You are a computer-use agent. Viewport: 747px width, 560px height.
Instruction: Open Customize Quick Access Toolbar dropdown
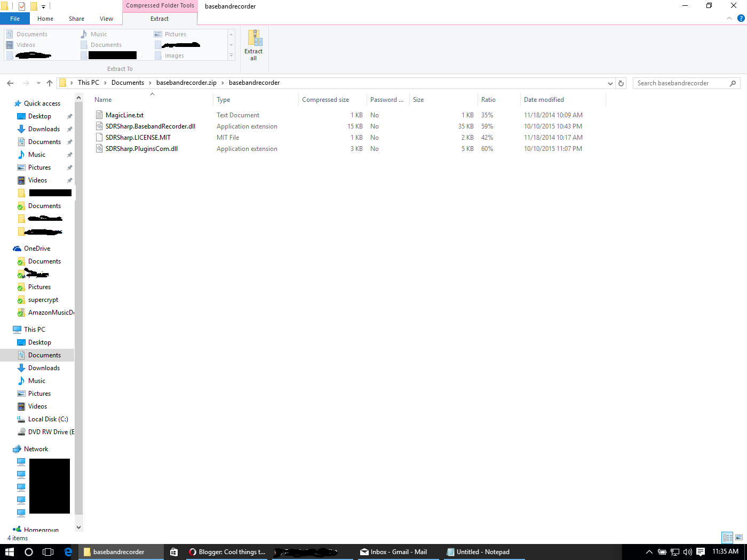pos(43,7)
